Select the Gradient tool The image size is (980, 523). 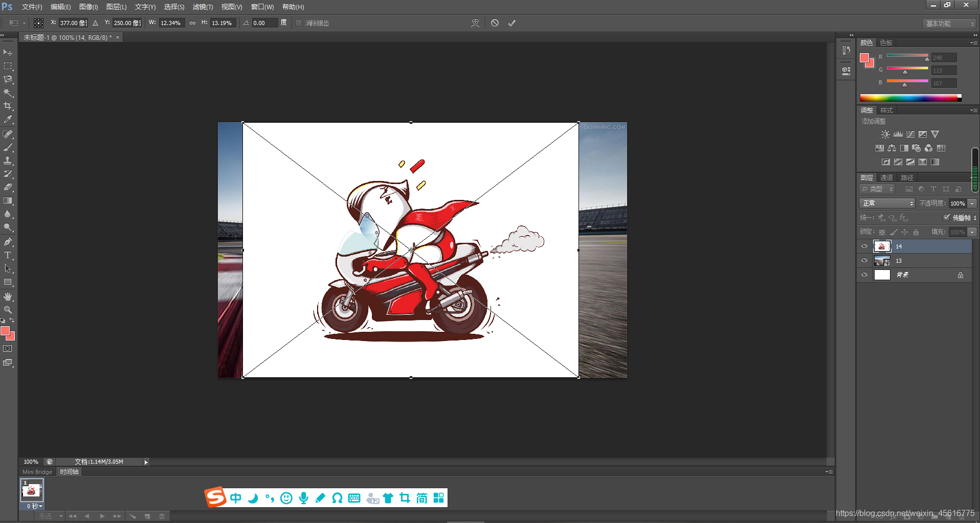[8, 200]
